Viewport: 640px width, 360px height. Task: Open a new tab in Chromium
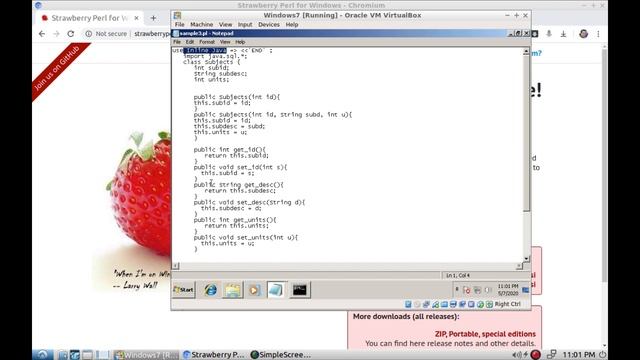(153, 18)
